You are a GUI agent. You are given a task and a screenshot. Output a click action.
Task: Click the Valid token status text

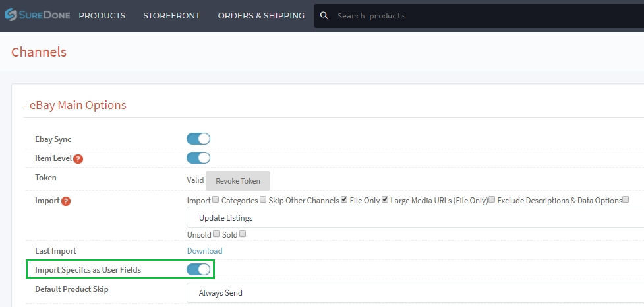[195, 180]
